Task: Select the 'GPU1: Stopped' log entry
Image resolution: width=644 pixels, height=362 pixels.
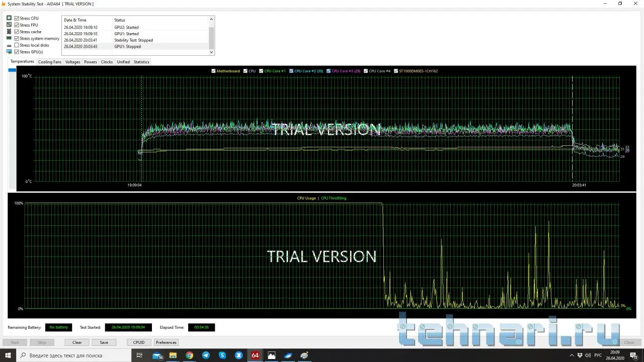Action: 135,46
